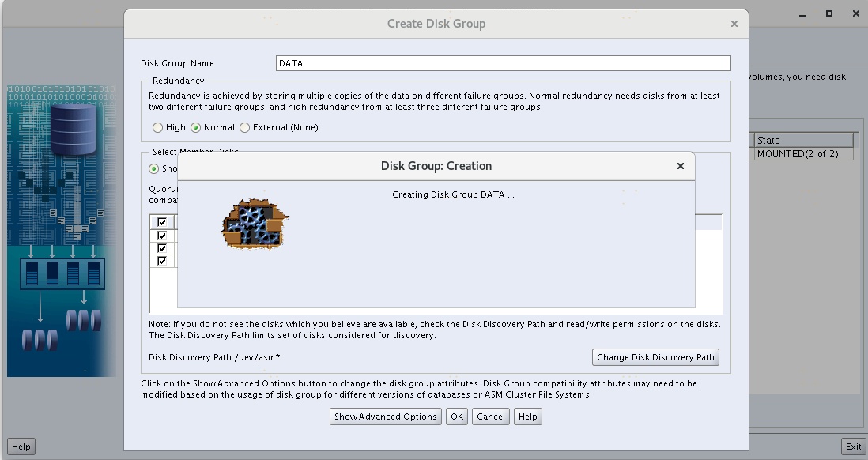Choose Normal redundancy option
Viewport: 868px width, 460px height.
tap(196, 127)
